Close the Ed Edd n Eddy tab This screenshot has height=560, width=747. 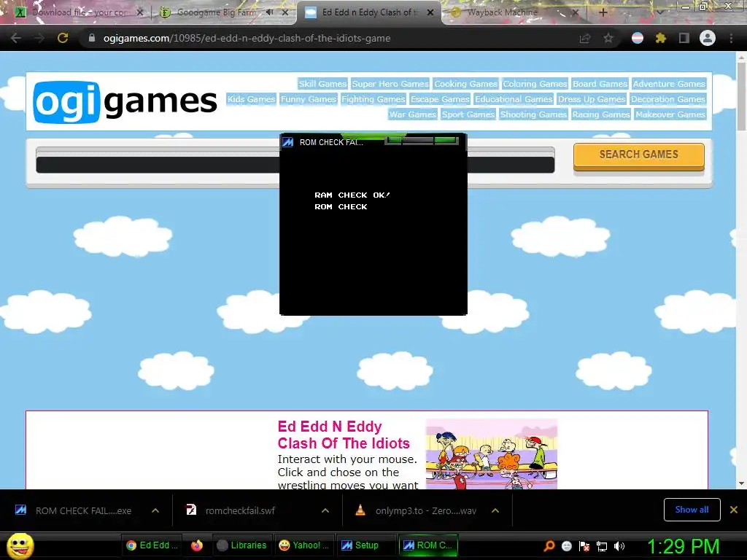coord(430,12)
